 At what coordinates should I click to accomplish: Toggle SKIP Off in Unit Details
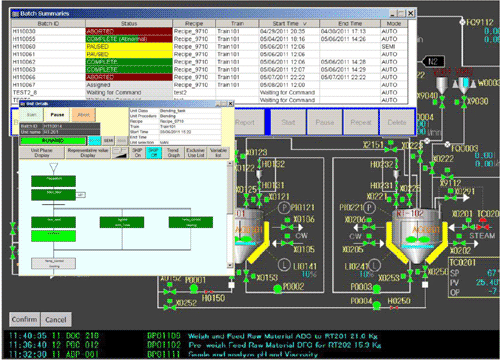pos(154,153)
